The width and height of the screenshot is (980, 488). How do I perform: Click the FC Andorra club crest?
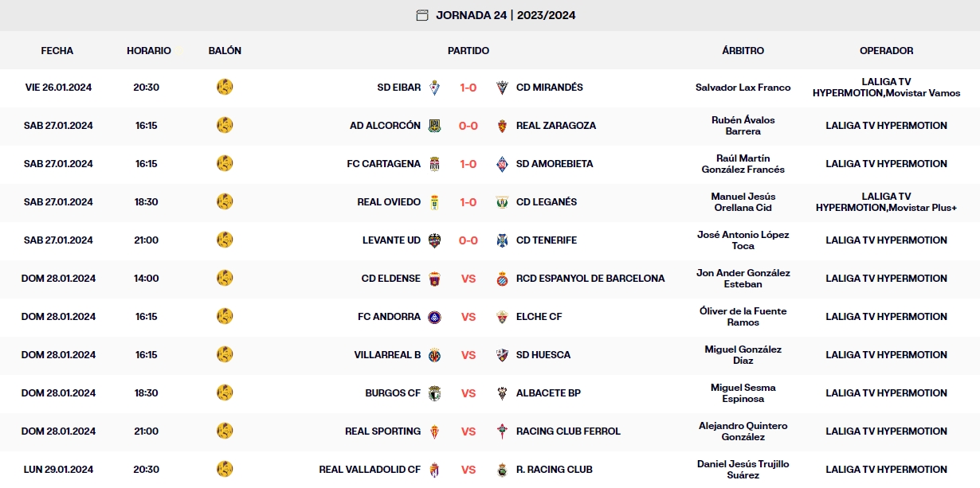coord(434,317)
